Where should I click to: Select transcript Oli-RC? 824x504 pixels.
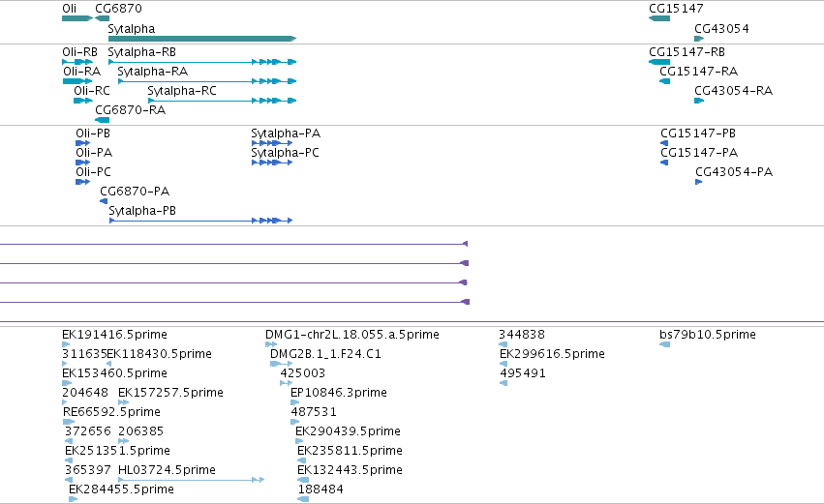coord(83,101)
